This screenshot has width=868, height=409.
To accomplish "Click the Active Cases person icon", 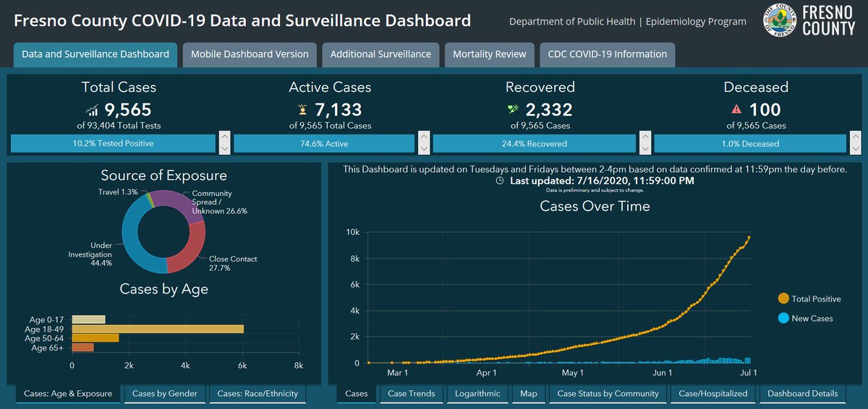I will 304,110.
